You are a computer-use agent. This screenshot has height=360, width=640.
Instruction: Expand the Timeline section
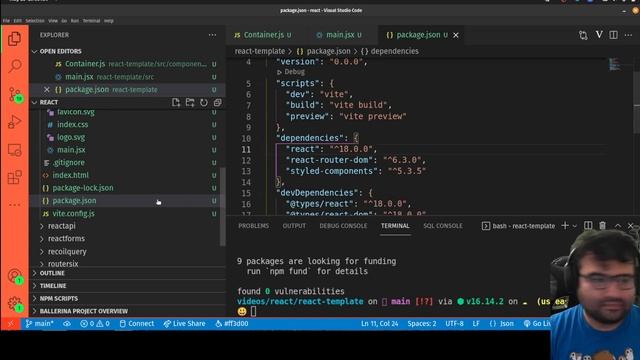click(x=53, y=286)
